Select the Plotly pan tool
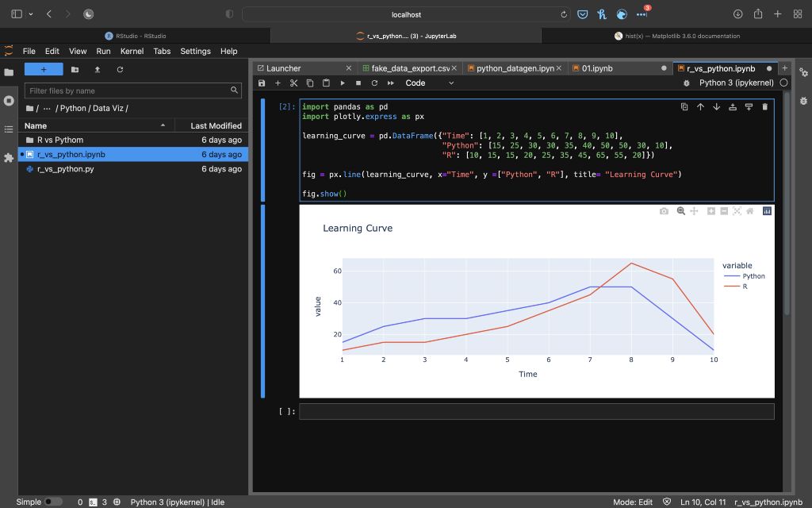This screenshot has height=508, width=812. pos(694,211)
